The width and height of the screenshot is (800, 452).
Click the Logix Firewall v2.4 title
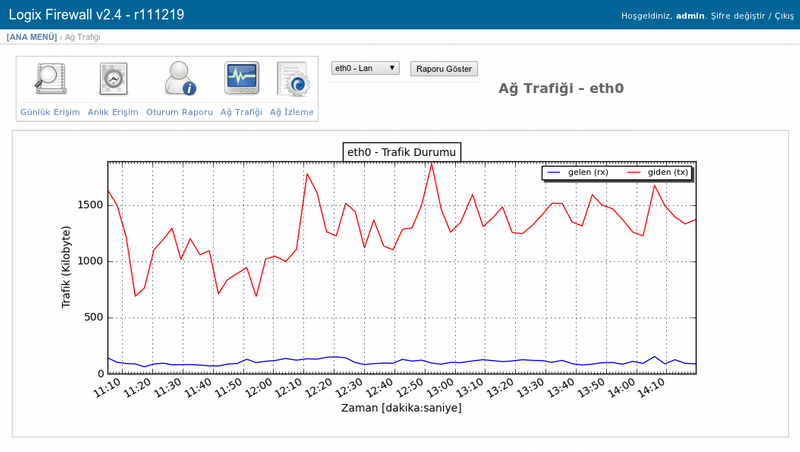(x=96, y=14)
